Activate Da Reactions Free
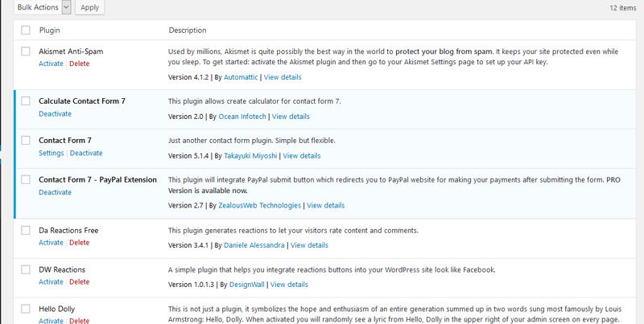The height and width of the screenshot is (324, 644). pyautogui.click(x=51, y=243)
